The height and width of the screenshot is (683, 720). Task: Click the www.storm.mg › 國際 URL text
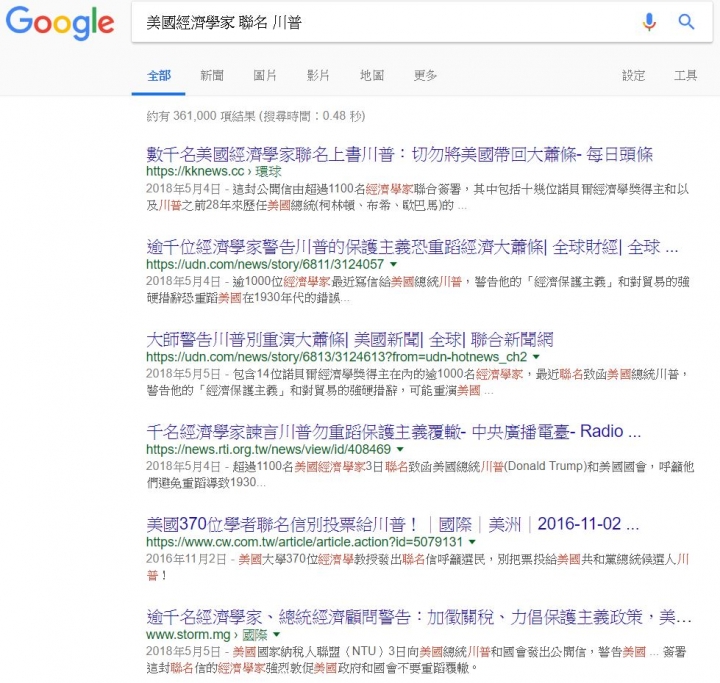click(207, 634)
